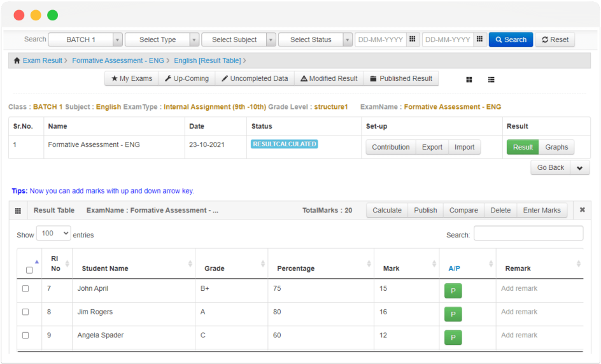Click the home icon in breadcrumb
Image resolution: width=601 pixels, height=364 pixels.
click(x=17, y=60)
